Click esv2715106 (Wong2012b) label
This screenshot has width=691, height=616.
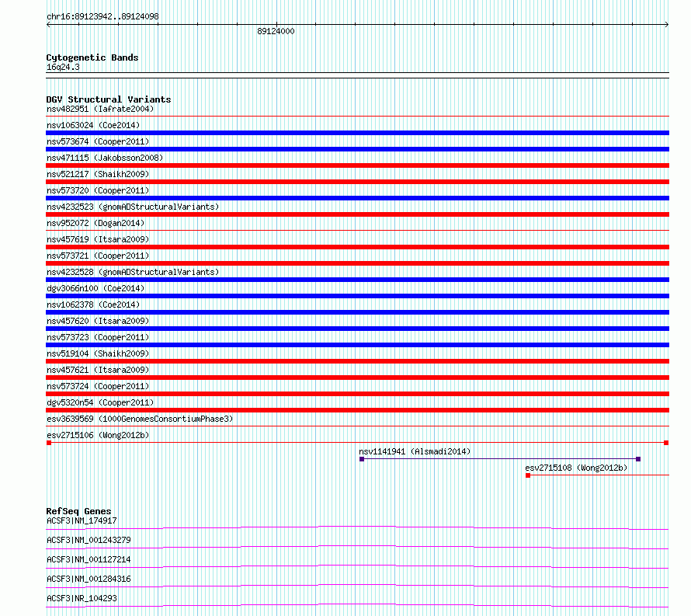pos(98,435)
